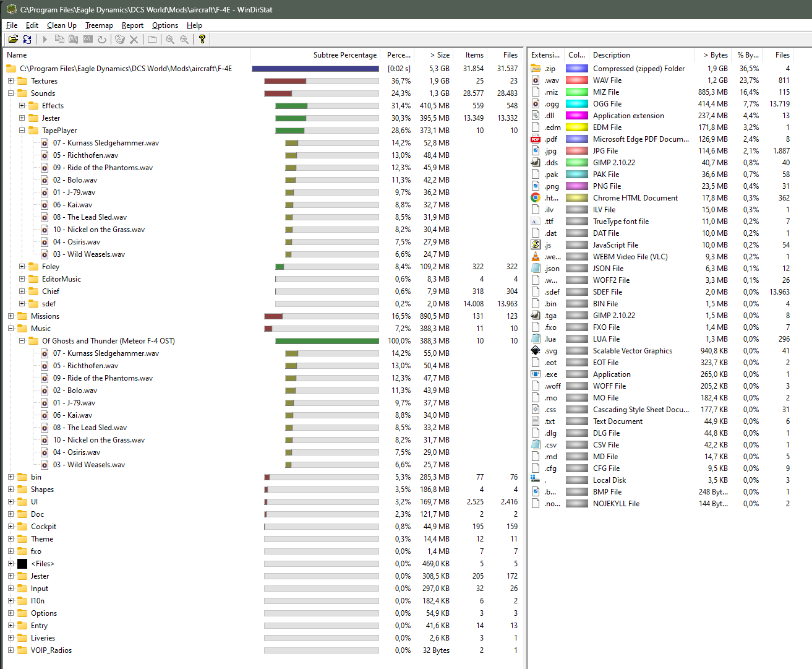
Task: Click the .wav extension color swatch
Action: (577, 80)
